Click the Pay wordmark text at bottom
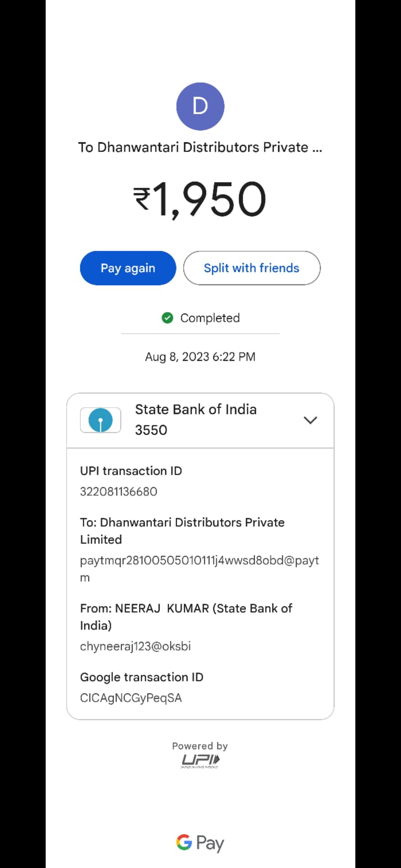Viewport: 401px width, 868px height. (x=210, y=843)
